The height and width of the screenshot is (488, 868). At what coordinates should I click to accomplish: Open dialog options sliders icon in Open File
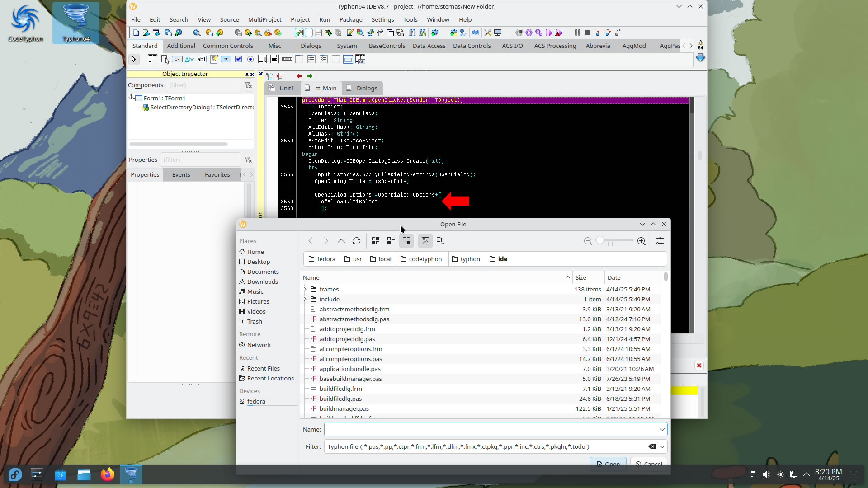click(660, 241)
